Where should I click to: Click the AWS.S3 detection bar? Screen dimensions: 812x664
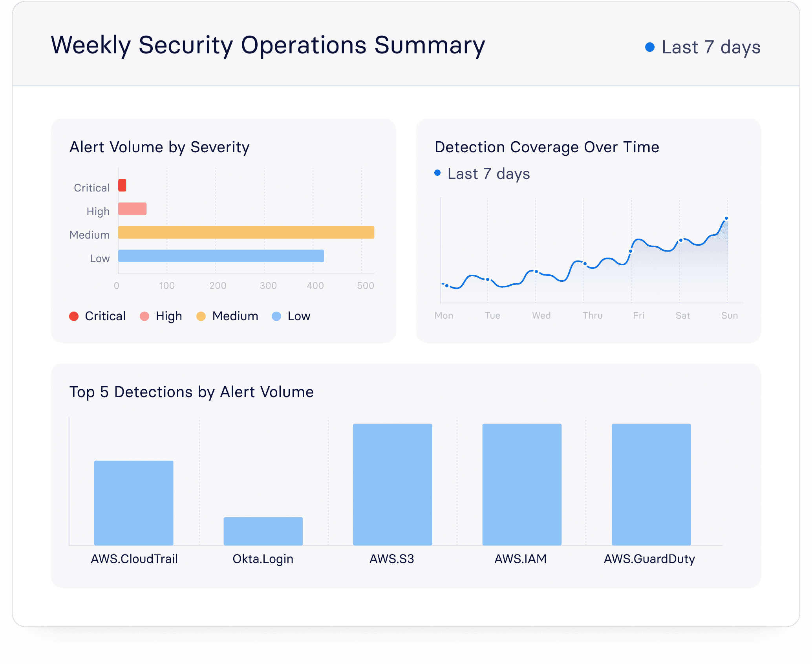[x=392, y=484]
